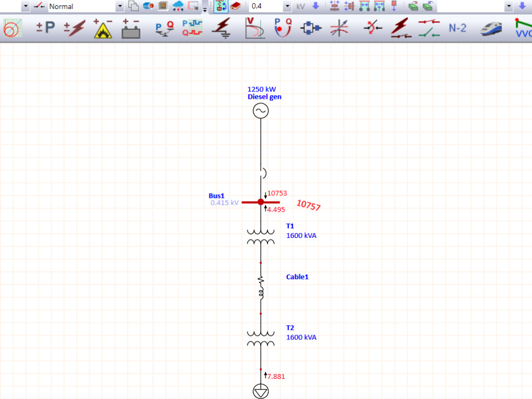The width and height of the screenshot is (532, 399).
Task: Click the red book documentation icon
Action: [236, 6]
